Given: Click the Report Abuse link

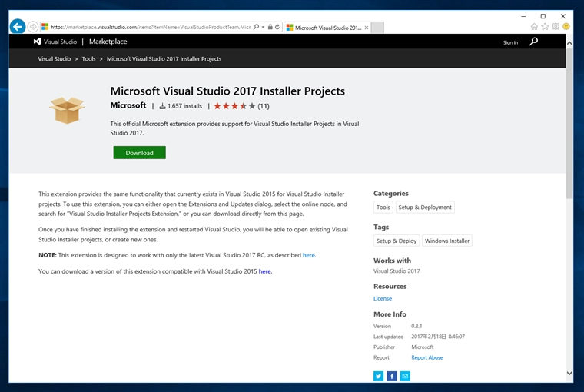Looking at the screenshot, I should (426, 357).
